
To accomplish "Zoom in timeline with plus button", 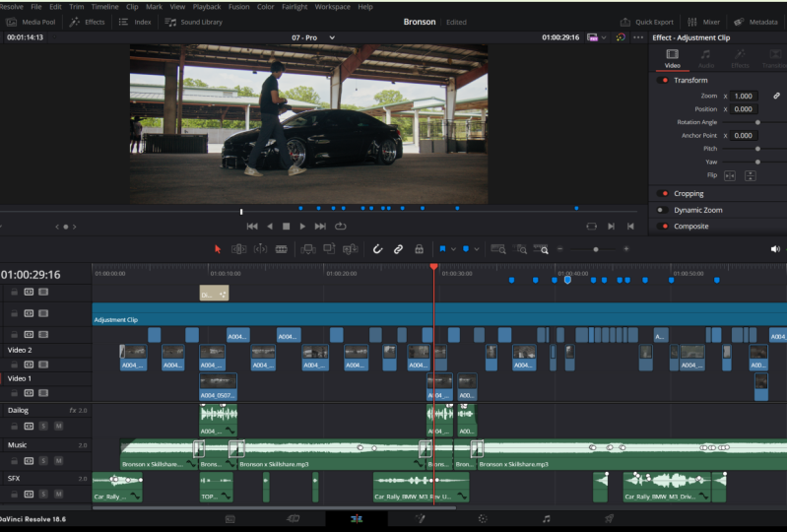I will tap(625, 249).
